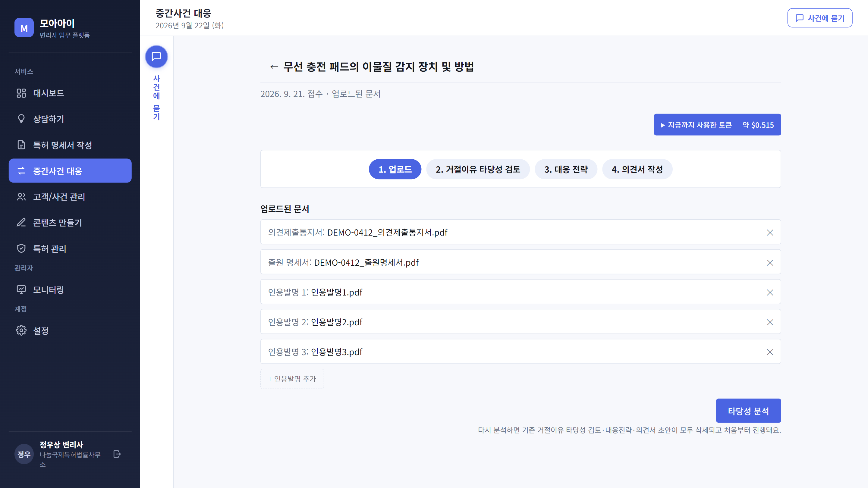Click the 인용발명 1 document row
Image resolution: width=868 pixels, height=488 pixels.
(520, 292)
